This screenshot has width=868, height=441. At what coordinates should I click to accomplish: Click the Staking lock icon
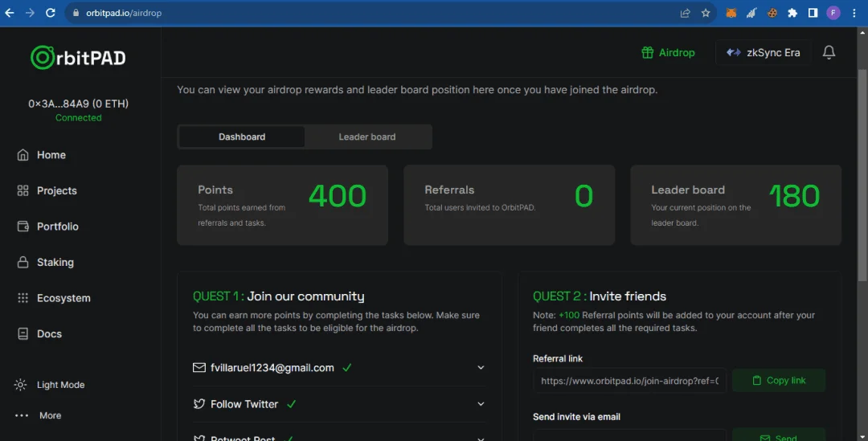coord(23,262)
